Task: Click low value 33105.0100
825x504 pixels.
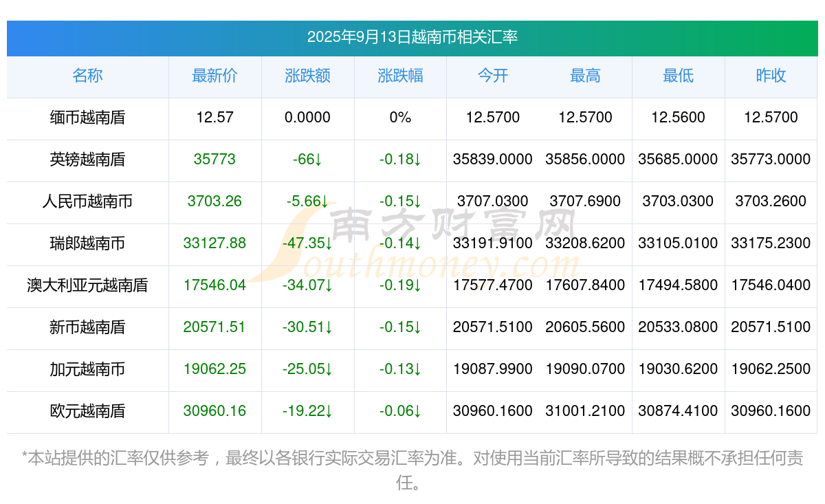Action: [678, 243]
